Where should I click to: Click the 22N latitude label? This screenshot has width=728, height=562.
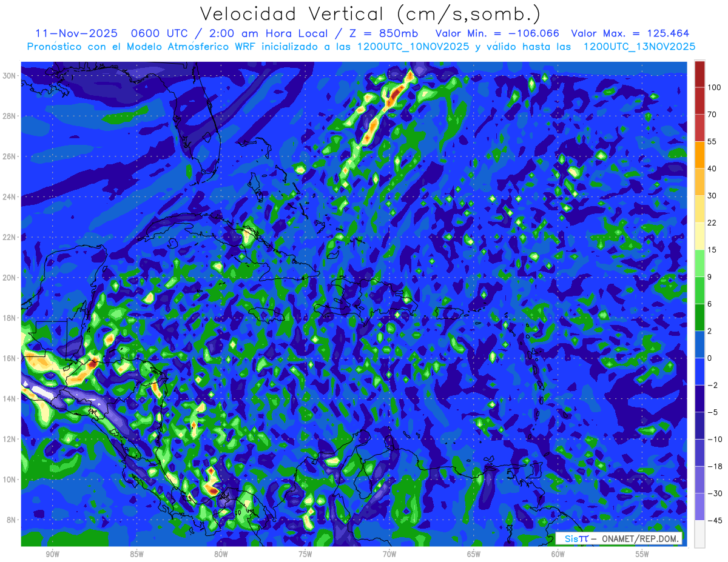(x=9, y=237)
